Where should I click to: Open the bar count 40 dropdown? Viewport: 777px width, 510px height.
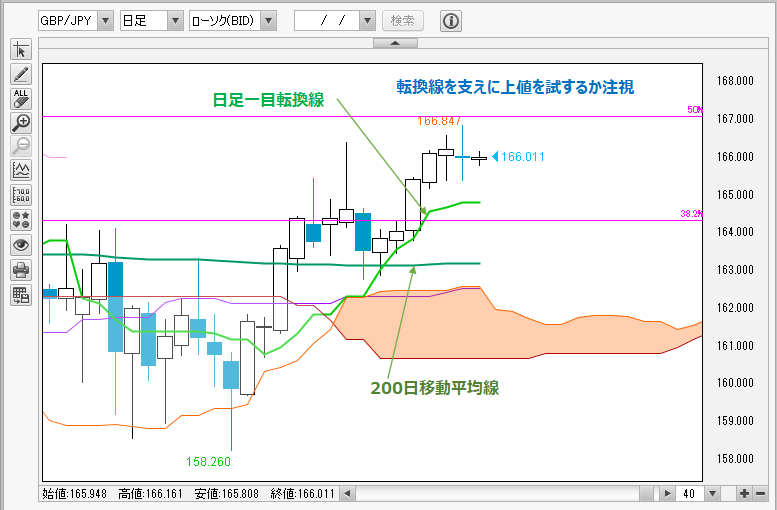click(x=713, y=494)
